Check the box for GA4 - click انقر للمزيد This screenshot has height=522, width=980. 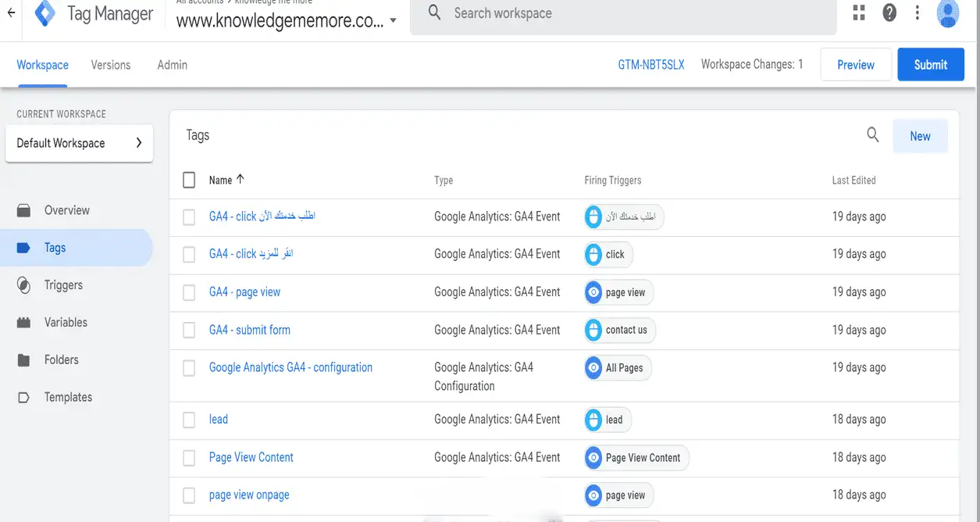[189, 255]
